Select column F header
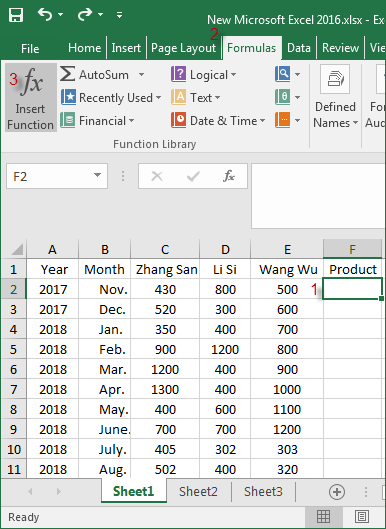 tap(352, 250)
